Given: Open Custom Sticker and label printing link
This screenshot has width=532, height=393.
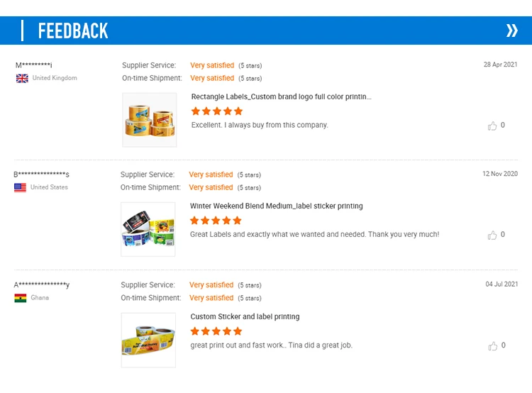Looking at the screenshot, I should (245, 317).
